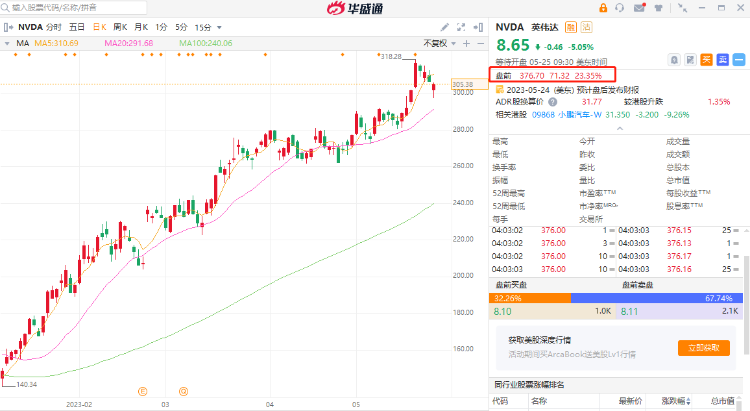Switch to the 15分 fifteen-minute chart
The height and width of the screenshot is (411, 750).
(203, 27)
